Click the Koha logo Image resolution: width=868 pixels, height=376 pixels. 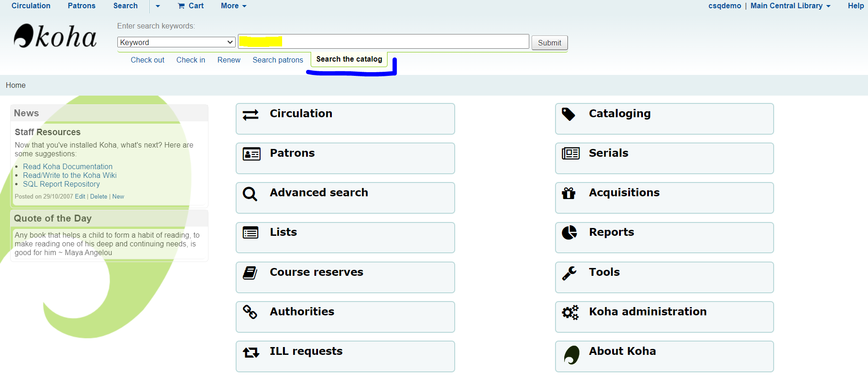55,36
